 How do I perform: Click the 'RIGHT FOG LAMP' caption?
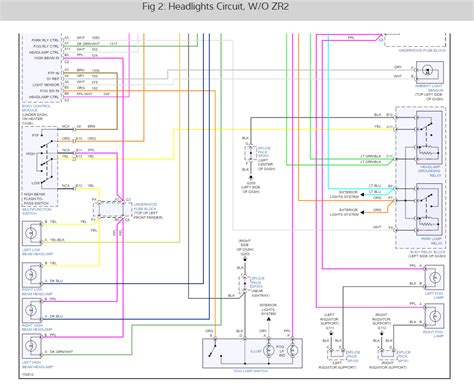pos(433,334)
